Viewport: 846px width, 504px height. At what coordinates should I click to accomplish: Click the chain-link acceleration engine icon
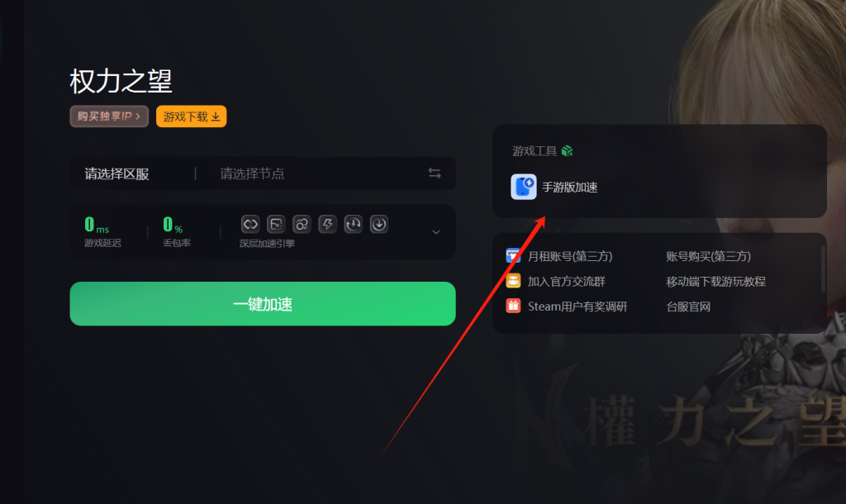(x=250, y=224)
